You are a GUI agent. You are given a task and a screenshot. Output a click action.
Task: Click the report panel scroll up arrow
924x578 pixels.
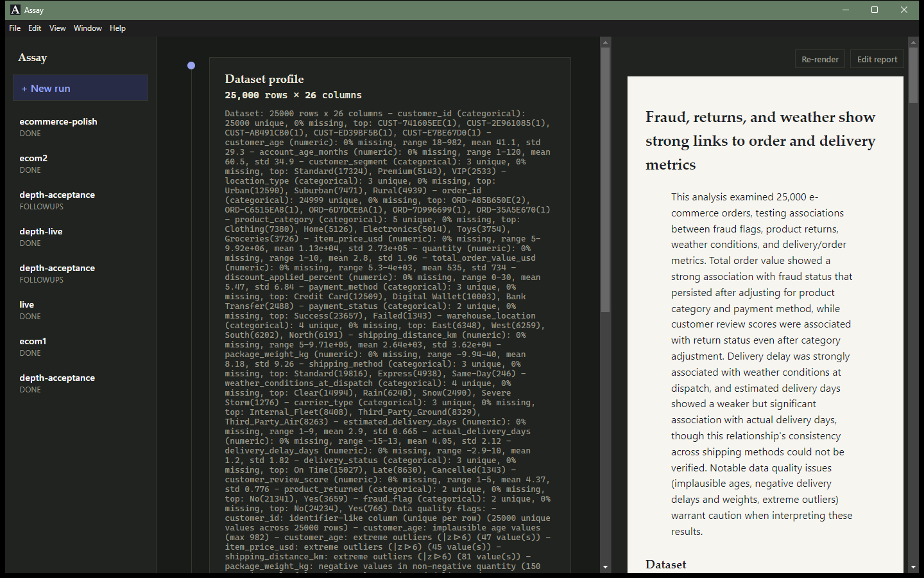tap(914, 42)
